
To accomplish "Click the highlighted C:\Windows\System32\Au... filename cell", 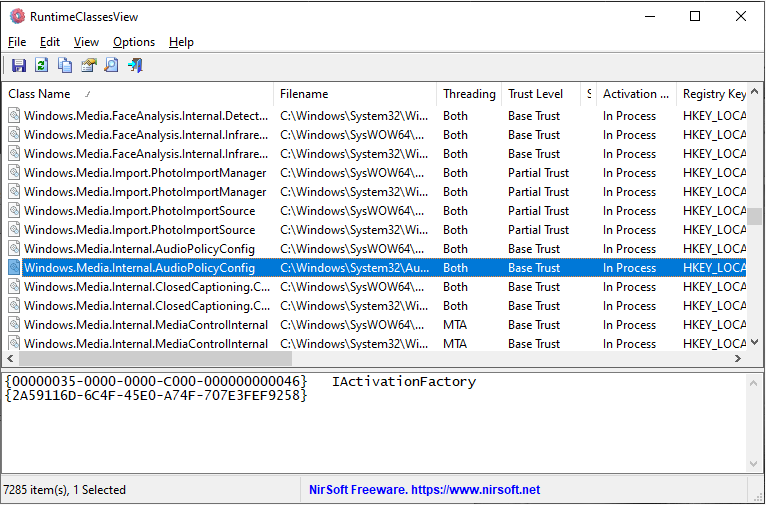I will coord(355,268).
